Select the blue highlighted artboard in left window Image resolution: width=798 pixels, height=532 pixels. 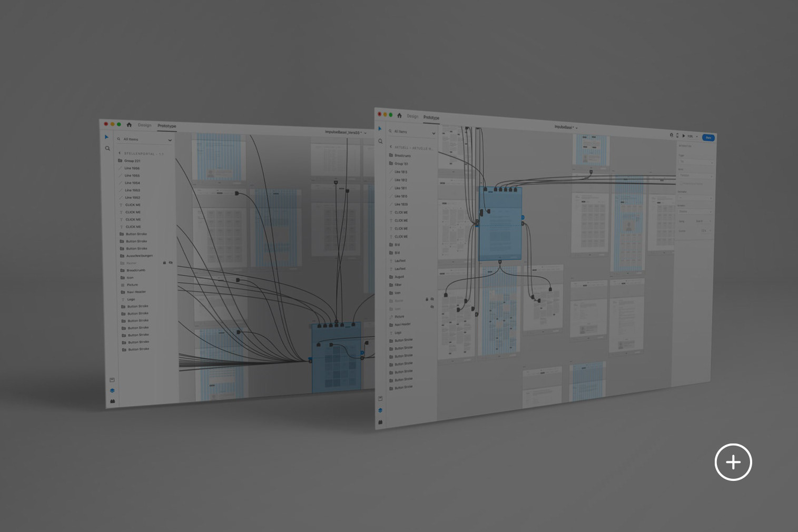click(337, 358)
